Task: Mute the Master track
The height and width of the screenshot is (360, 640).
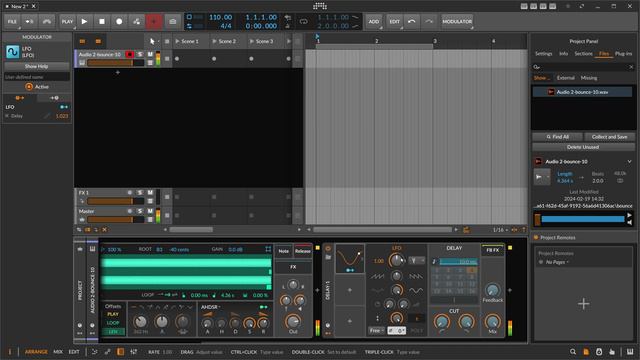Action: (150, 211)
